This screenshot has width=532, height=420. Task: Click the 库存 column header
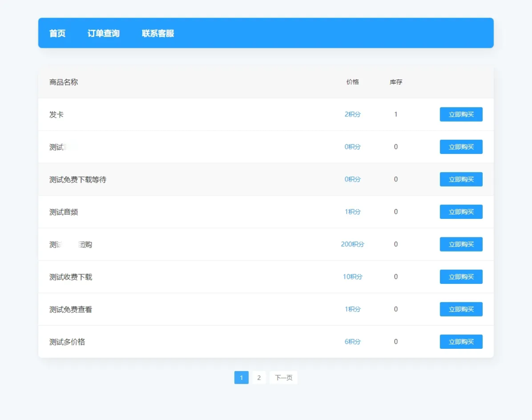395,82
